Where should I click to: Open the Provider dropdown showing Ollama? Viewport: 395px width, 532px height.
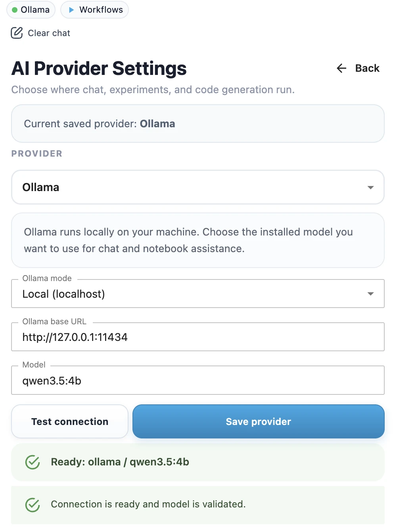coord(197,187)
